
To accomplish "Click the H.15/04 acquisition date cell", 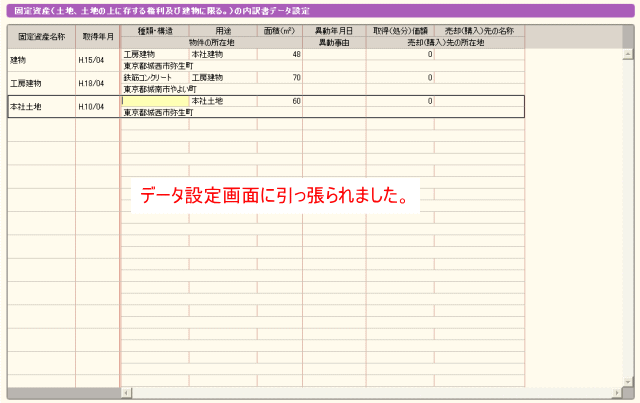I will (98, 60).
